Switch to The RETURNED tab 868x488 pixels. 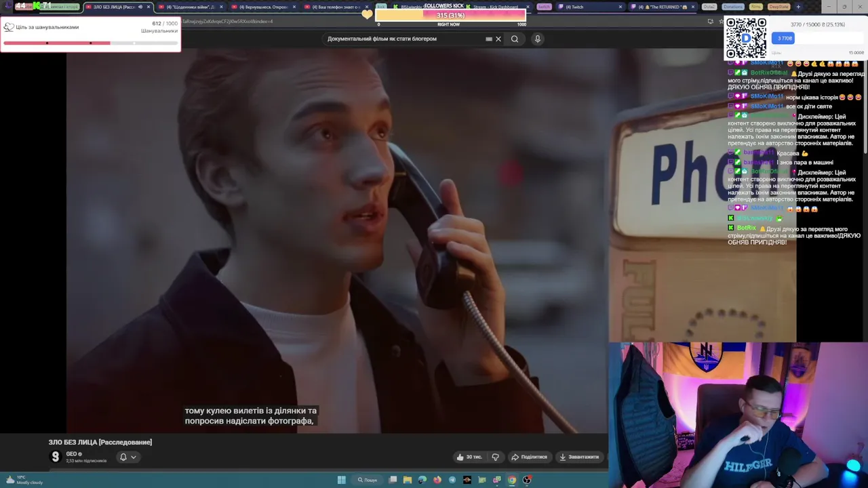coord(662,7)
